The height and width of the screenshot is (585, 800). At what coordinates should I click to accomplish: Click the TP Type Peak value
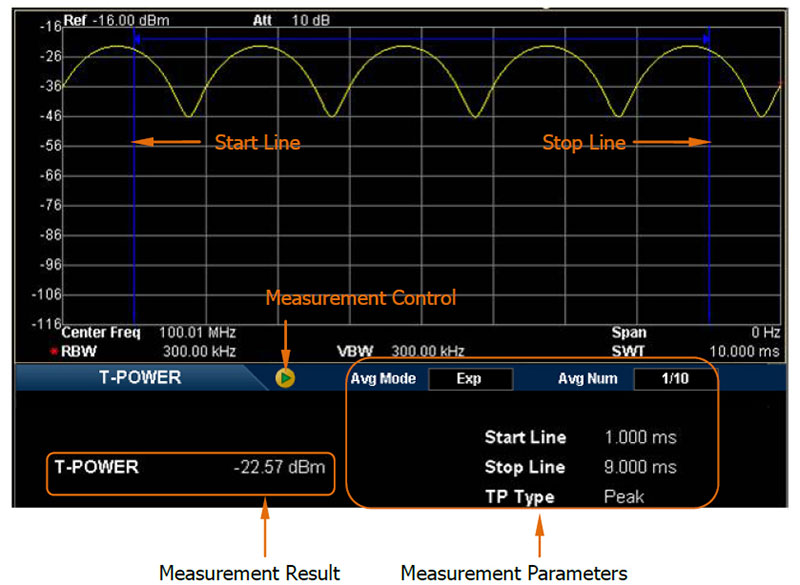[623, 497]
